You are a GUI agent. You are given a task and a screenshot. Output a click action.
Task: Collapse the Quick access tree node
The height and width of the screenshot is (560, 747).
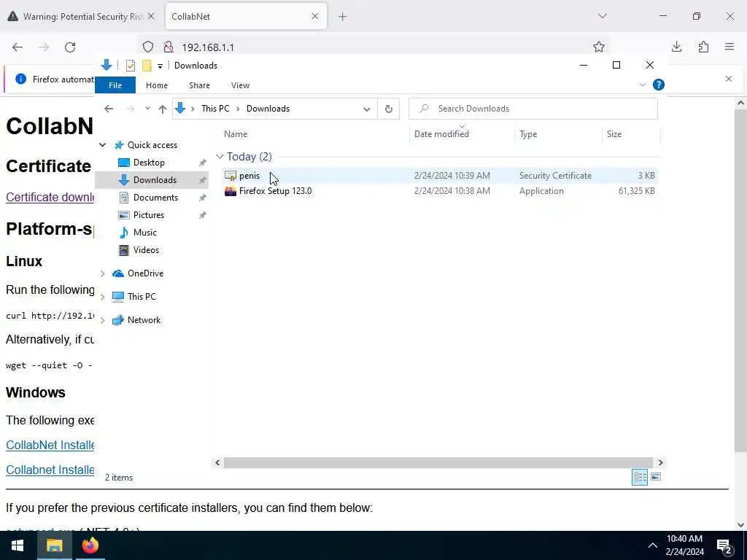click(102, 145)
